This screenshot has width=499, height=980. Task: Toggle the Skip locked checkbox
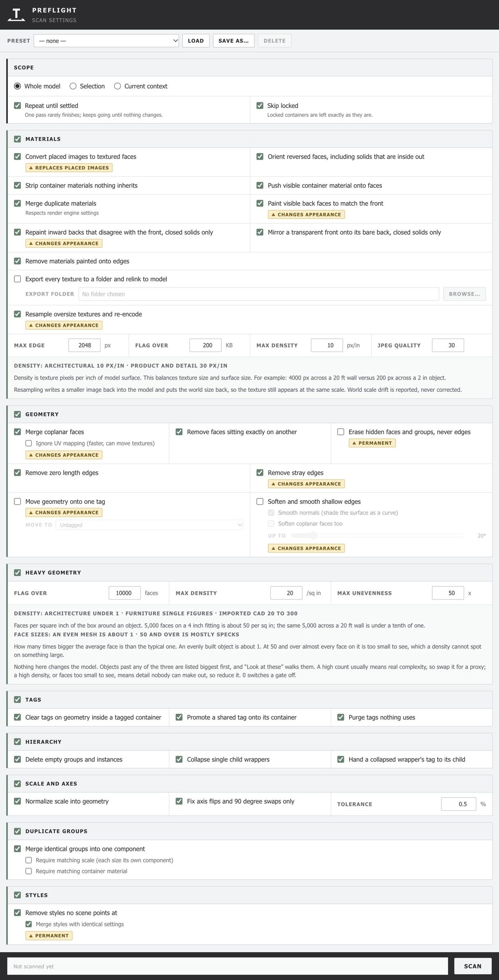click(260, 106)
